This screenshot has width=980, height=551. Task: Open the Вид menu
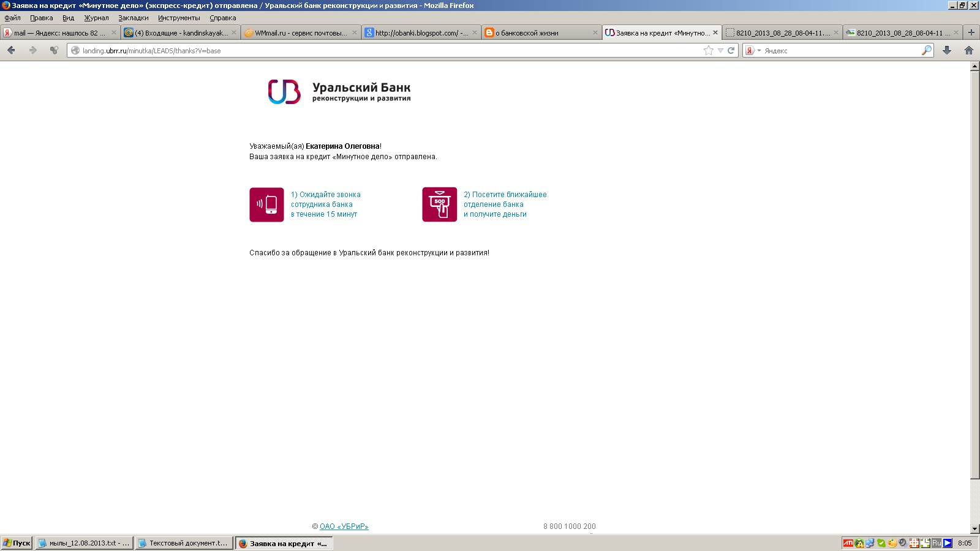(68, 18)
